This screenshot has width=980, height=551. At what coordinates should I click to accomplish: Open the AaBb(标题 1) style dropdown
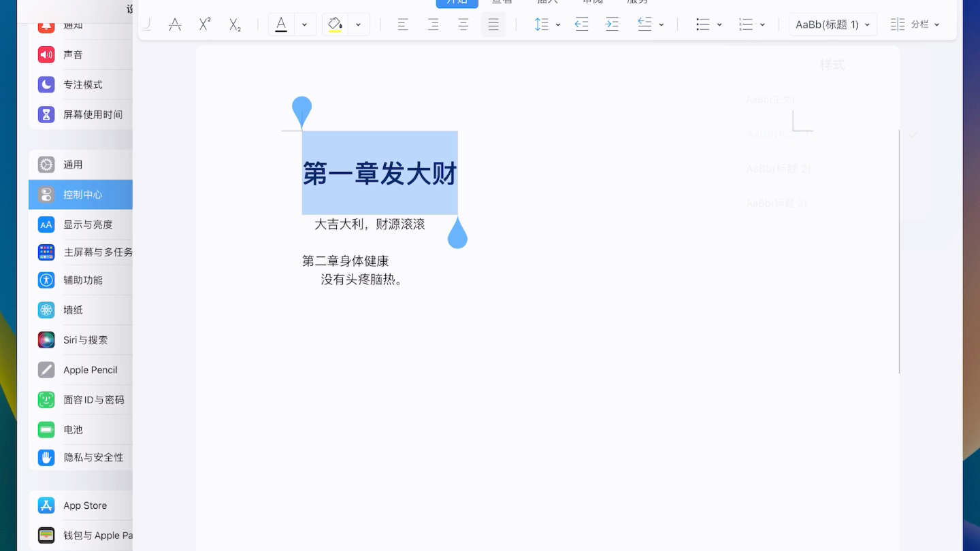tap(833, 24)
